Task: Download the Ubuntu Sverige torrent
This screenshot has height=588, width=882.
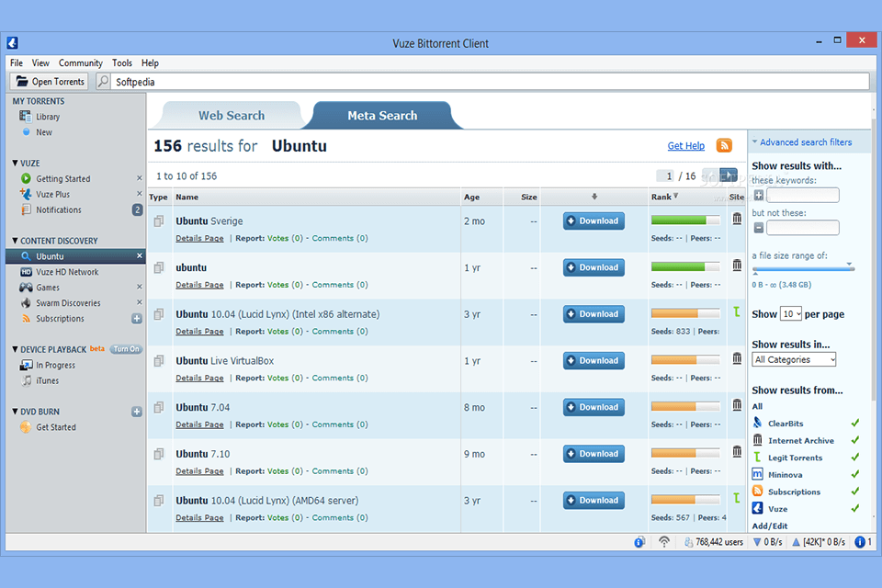Action: [x=594, y=221]
